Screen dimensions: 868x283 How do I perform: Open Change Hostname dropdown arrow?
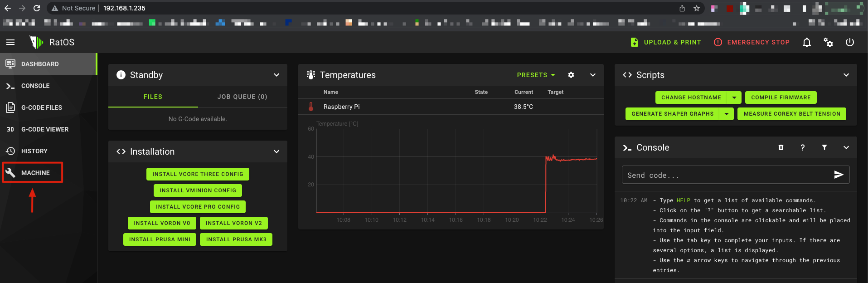tap(734, 98)
